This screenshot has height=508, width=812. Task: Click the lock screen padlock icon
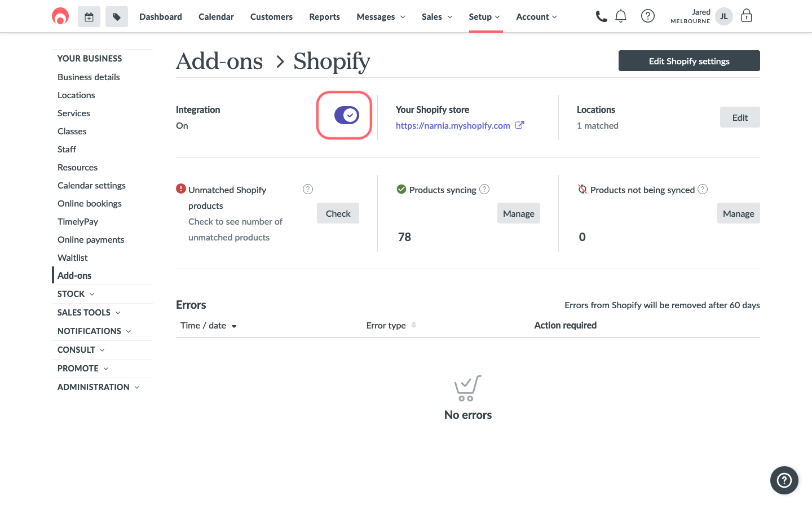point(747,16)
